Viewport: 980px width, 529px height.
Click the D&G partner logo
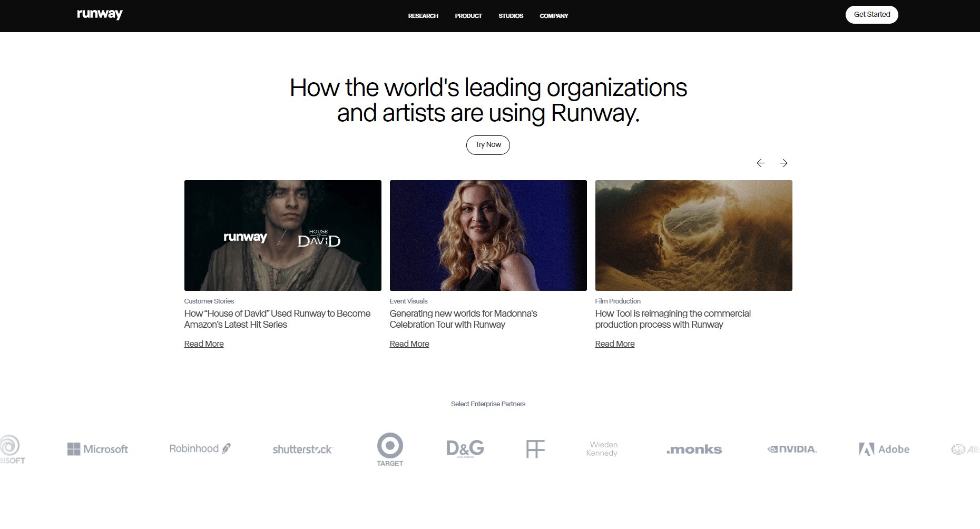pyautogui.click(x=465, y=448)
